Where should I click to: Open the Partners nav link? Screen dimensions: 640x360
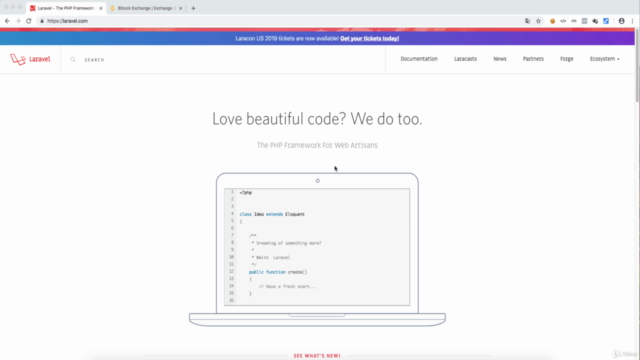coord(533,59)
